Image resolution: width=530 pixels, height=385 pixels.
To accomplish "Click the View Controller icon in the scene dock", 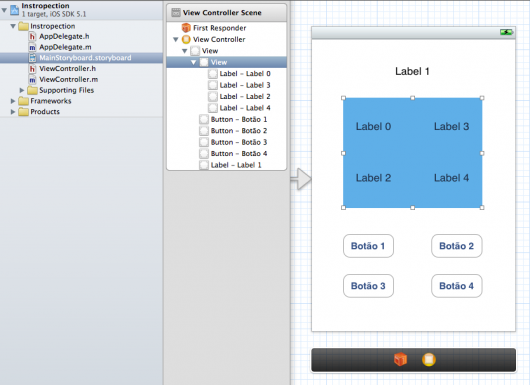I will [x=429, y=360].
